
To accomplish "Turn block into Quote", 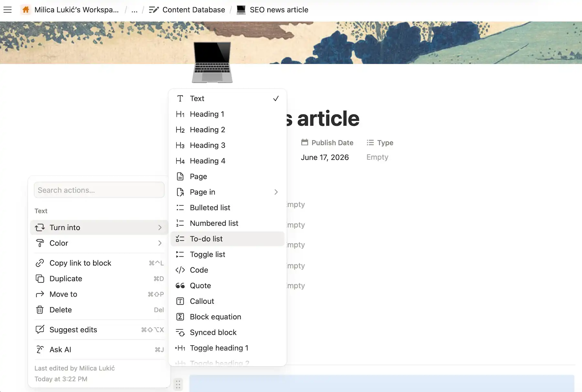I will pos(227,286).
